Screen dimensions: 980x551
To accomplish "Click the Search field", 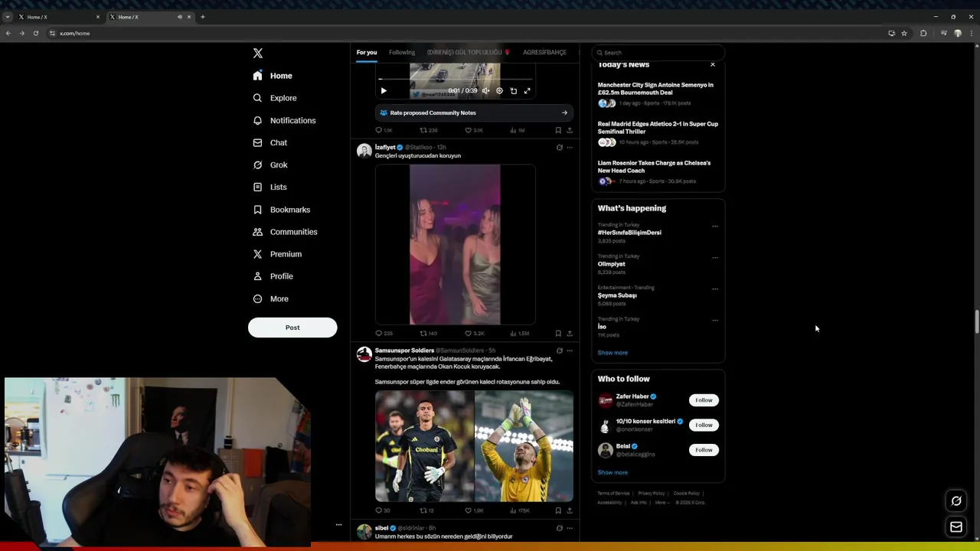I will point(658,52).
